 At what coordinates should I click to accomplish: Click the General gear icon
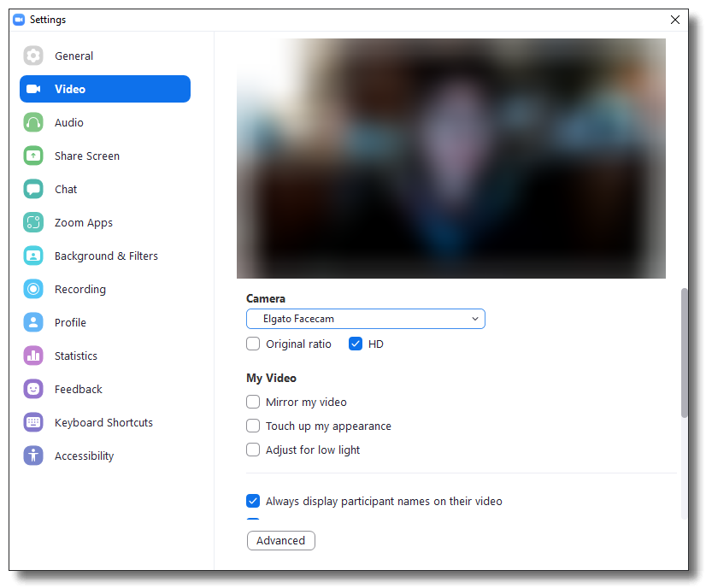tap(33, 56)
